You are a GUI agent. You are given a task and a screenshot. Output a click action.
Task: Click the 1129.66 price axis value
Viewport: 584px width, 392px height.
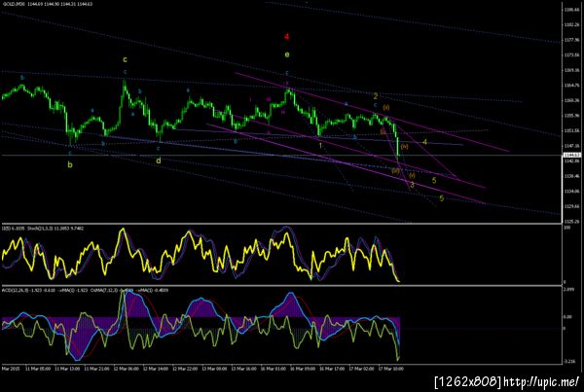(571, 206)
